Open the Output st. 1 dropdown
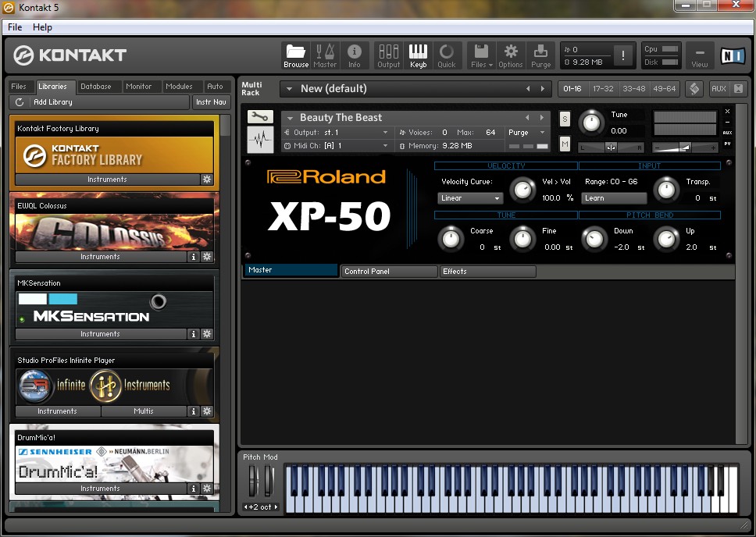The width and height of the screenshot is (756, 537). (x=385, y=133)
